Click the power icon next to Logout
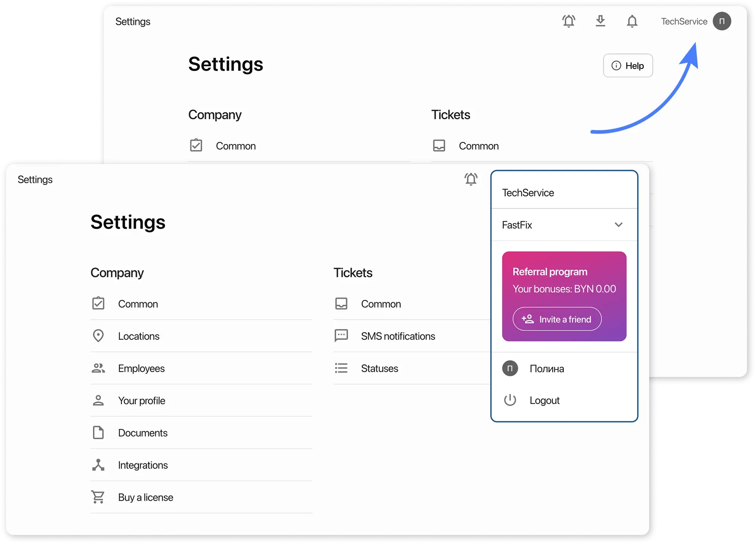The height and width of the screenshot is (544, 756). [510, 400]
